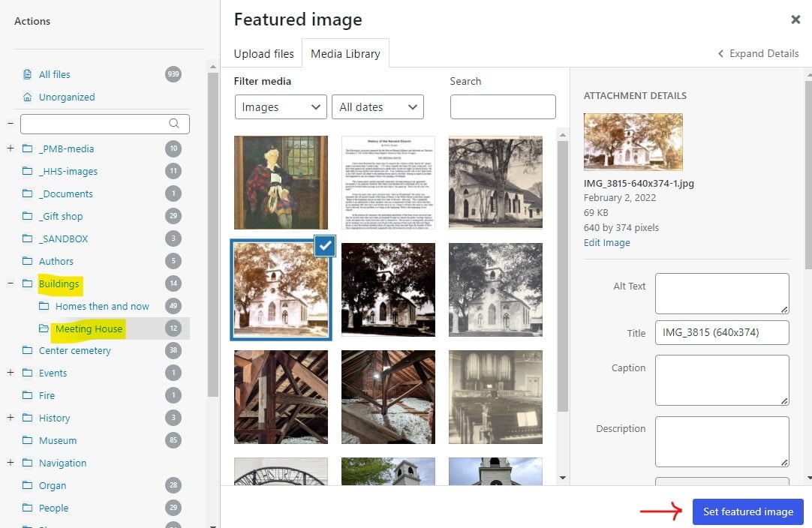Click the Meeting House open folder icon
The image size is (812, 528).
44,328
